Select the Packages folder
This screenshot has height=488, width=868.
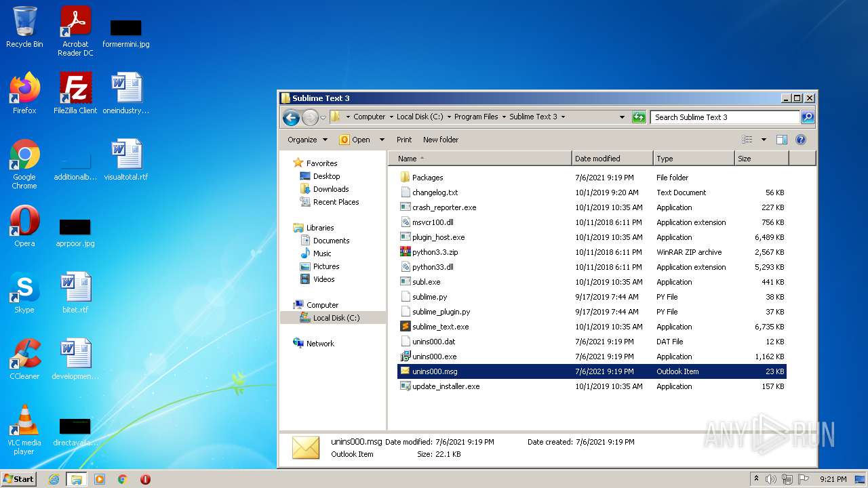click(x=591, y=178)
